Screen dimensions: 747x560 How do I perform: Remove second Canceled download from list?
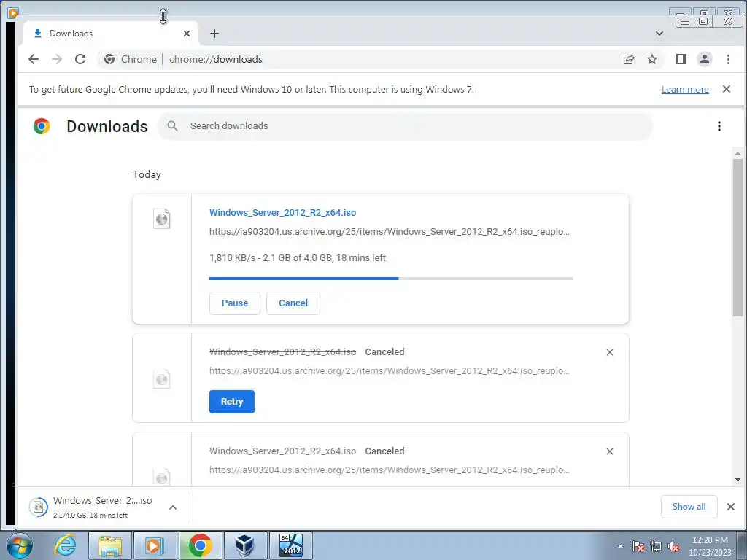tap(610, 451)
